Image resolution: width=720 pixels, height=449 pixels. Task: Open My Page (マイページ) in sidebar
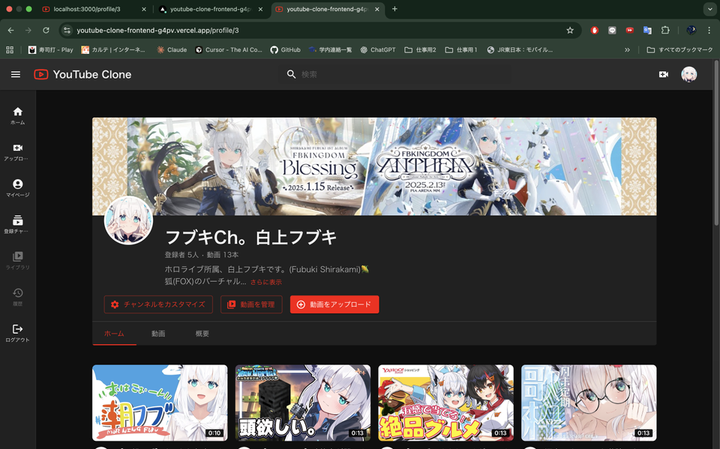click(x=18, y=188)
